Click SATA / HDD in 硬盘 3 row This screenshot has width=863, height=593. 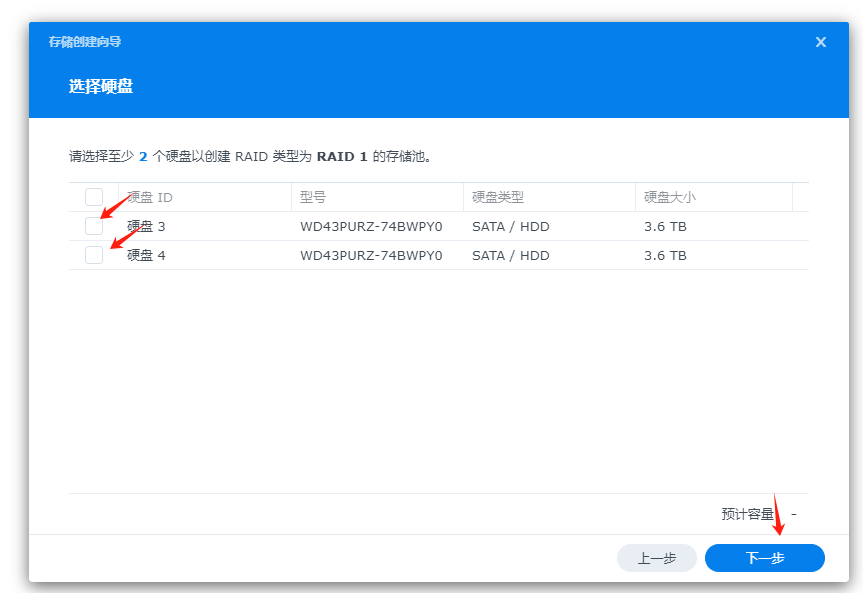click(x=511, y=226)
